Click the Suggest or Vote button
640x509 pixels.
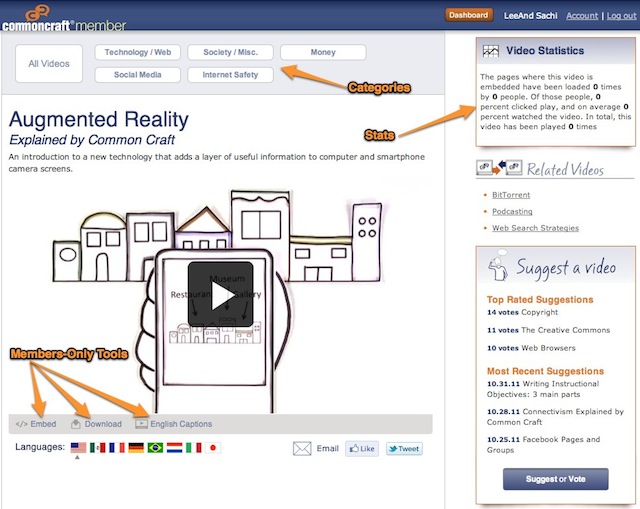(556, 479)
